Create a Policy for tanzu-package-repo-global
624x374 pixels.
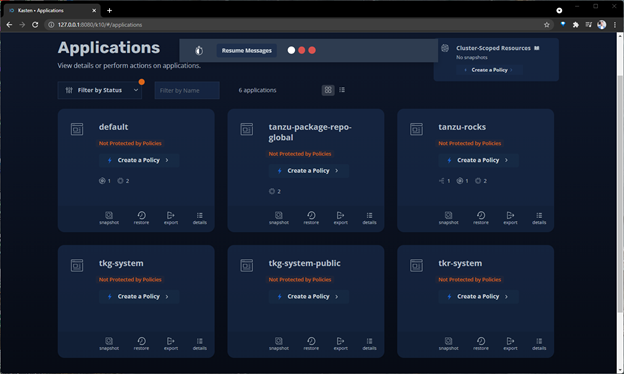pyautogui.click(x=308, y=171)
